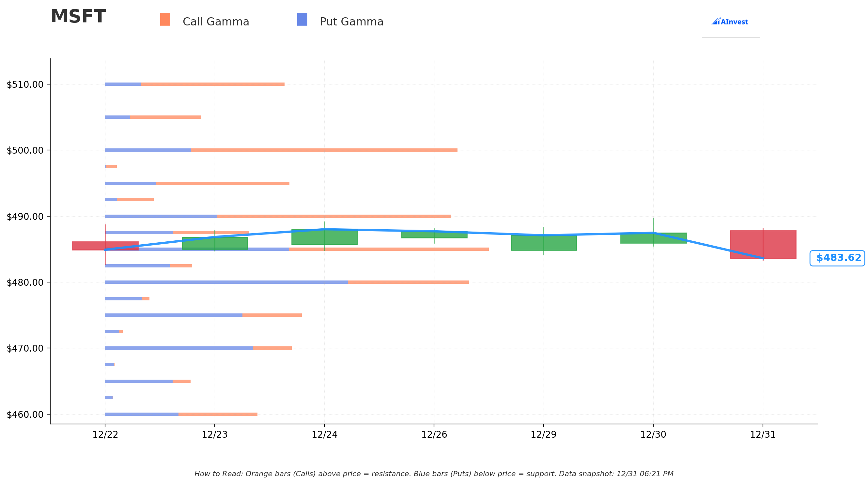This screenshot has width=868, height=484.
Task: Click the orange call gamma bar at $500.00
Action: [324, 150]
